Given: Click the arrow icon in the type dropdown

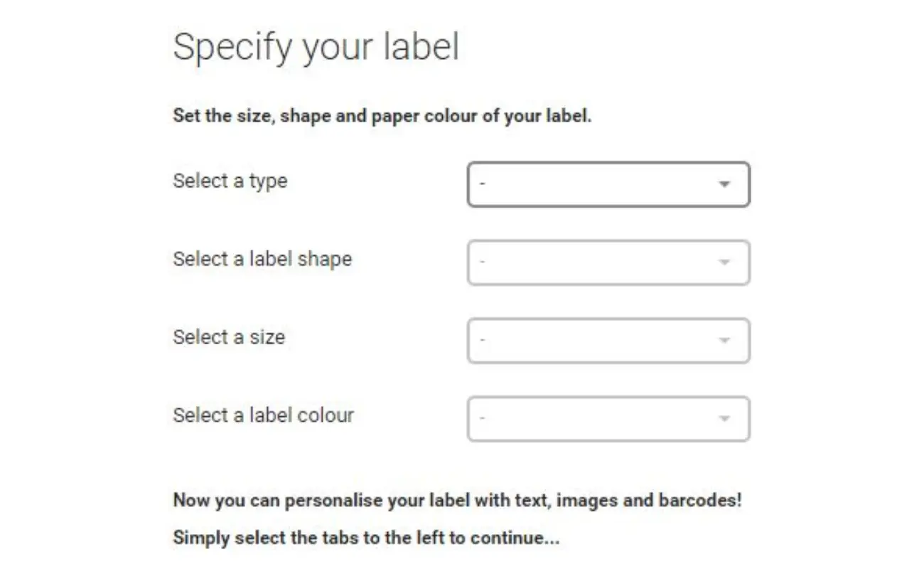Looking at the screenshot, I should [x=724, y=185].
